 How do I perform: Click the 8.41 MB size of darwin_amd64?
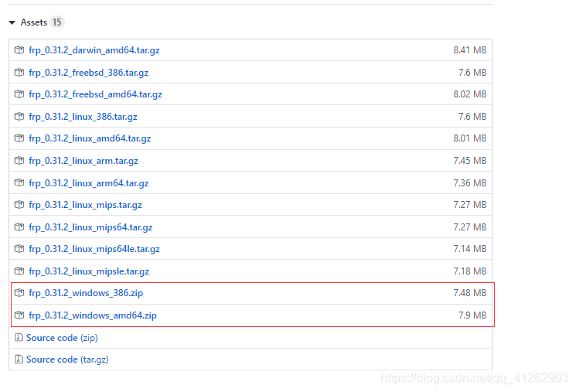[469, 50]
